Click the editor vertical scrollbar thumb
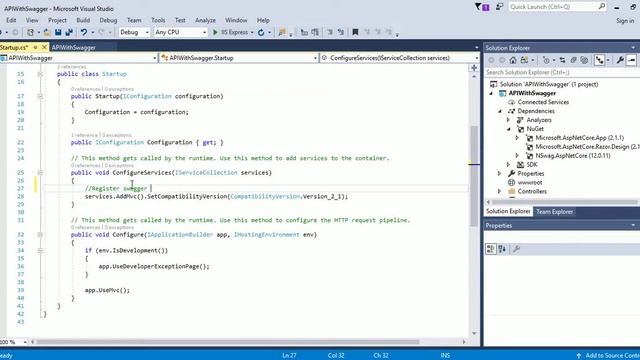Image resolution: width=640 pixels, height=360 pixels. 474,176
